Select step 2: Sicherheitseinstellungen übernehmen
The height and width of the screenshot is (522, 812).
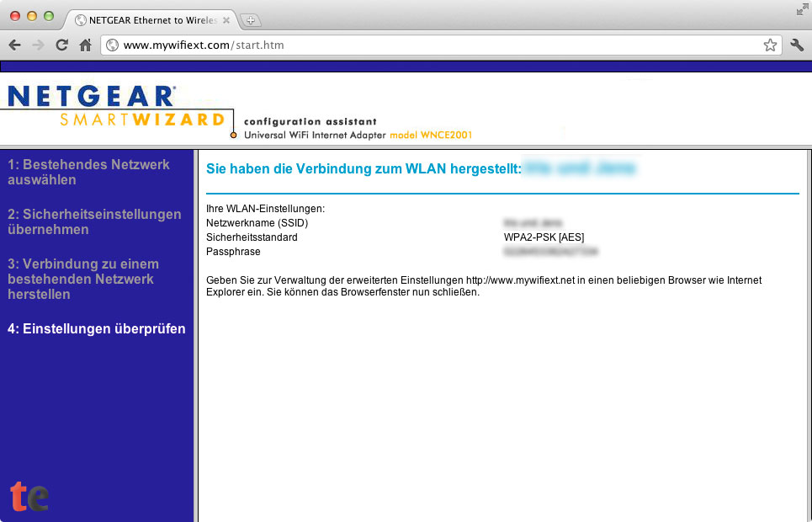[94, 221]
